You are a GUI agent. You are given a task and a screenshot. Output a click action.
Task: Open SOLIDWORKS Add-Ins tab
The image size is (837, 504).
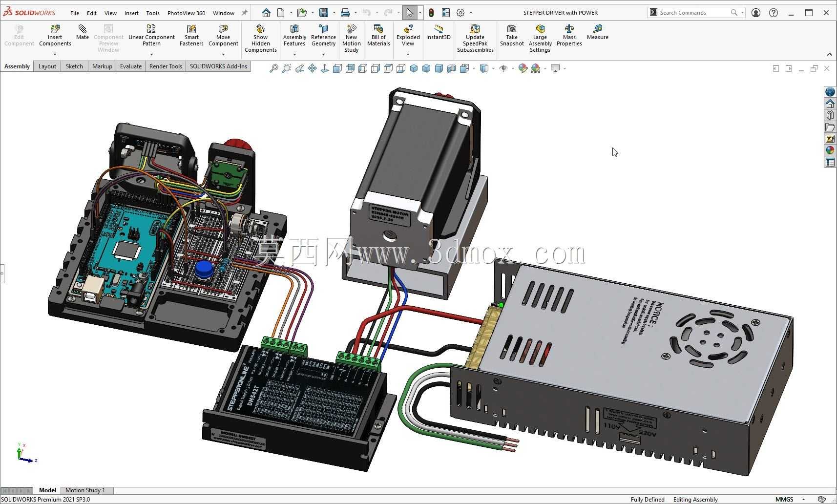click(218, 66)
